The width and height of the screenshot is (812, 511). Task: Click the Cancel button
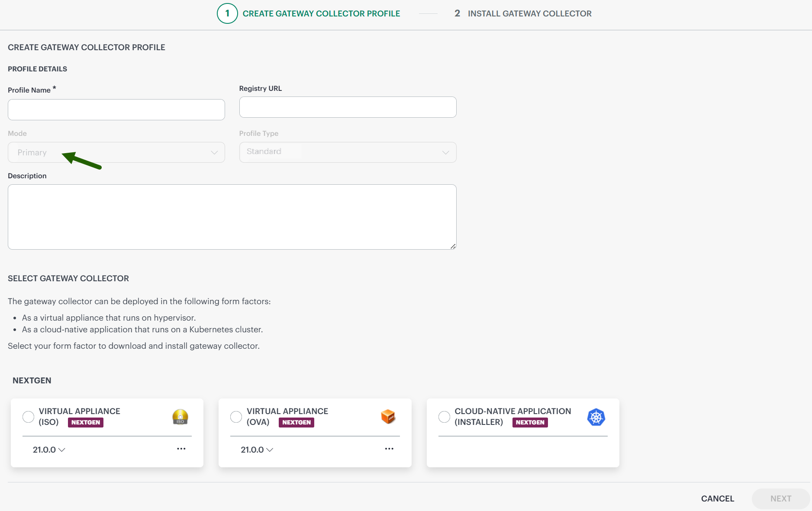click(x=718, y=498)
